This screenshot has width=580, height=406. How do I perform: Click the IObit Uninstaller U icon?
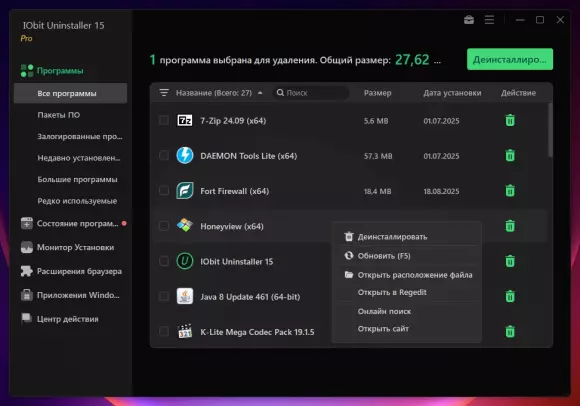(x=185, y=261)
